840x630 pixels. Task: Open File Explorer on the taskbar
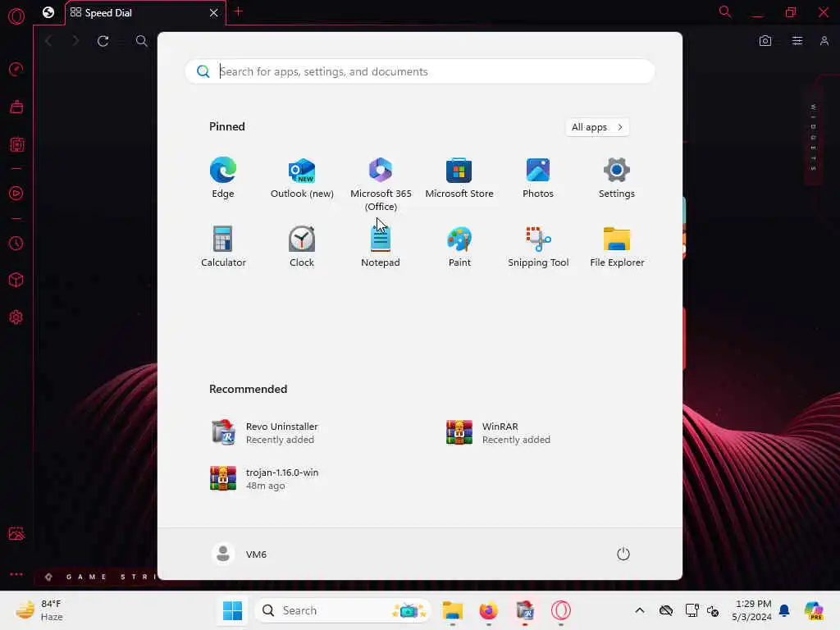click(452, 610)
